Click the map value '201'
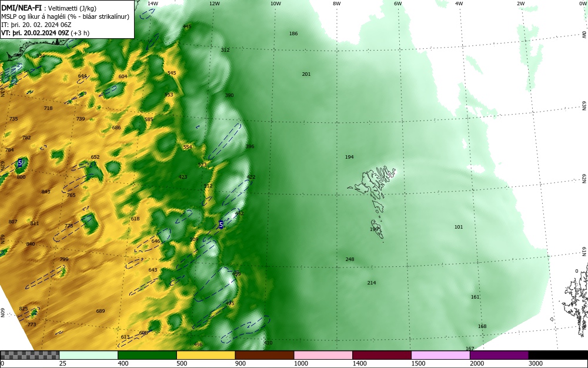Viewport: 588px width, 368px height. (306, 74)
